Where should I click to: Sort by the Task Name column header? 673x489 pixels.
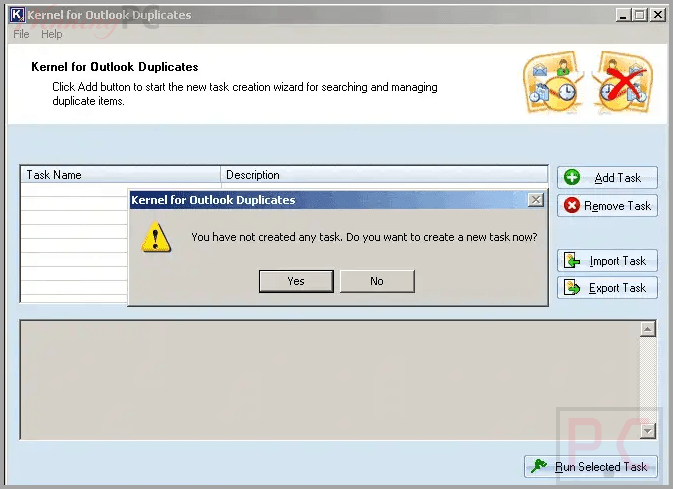coord(120,175)
